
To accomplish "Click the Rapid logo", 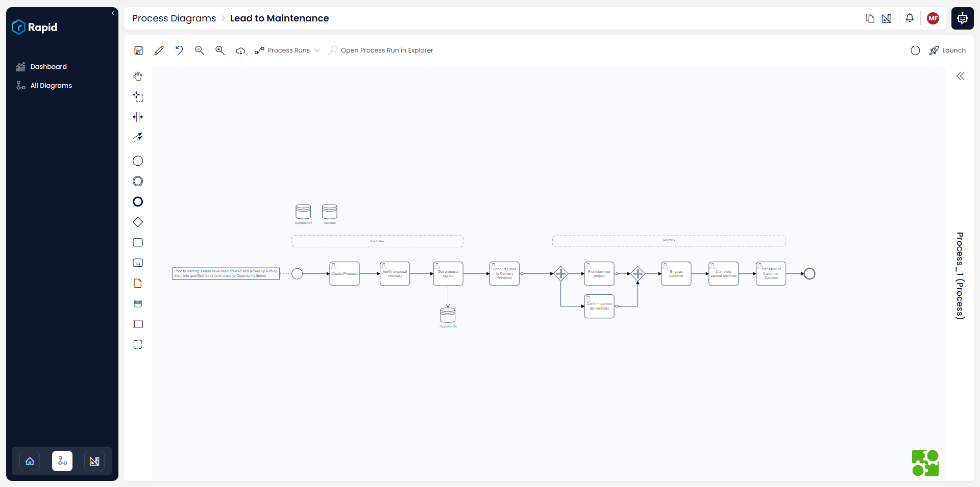I will pyautogui.click(x=34, y=27).
